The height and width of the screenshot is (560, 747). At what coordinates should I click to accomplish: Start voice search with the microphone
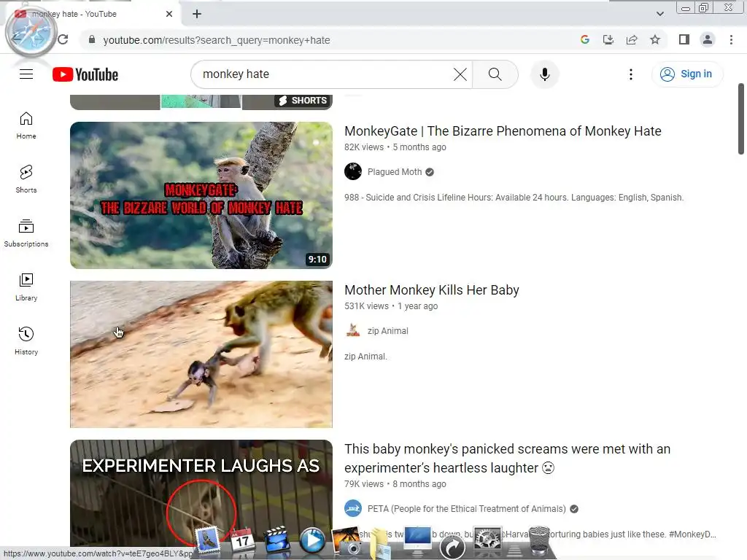(x=544, y=74)
